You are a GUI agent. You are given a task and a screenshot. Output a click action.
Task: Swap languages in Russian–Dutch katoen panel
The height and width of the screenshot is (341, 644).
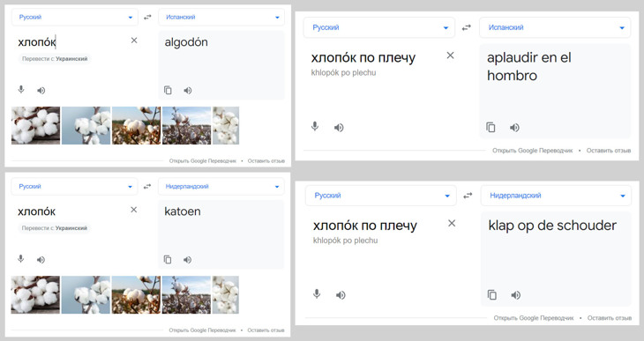point(147,187)
